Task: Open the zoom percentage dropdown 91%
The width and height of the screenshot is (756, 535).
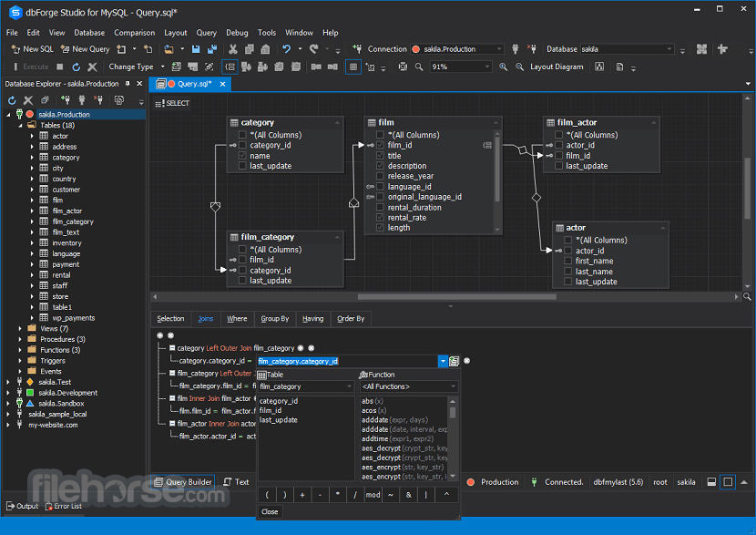Action: pos(461,67)
